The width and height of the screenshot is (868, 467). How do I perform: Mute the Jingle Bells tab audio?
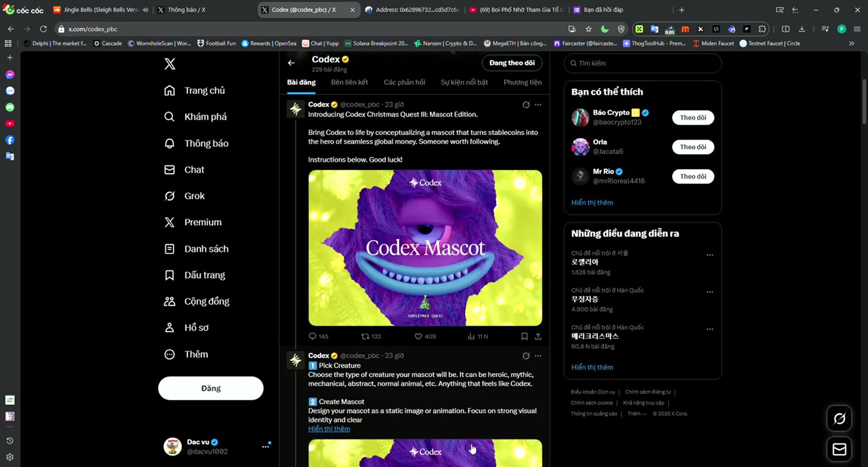145,10
